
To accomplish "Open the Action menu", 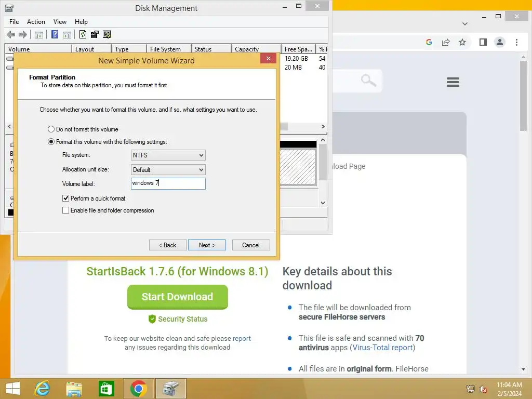I will tap(36, 22).
